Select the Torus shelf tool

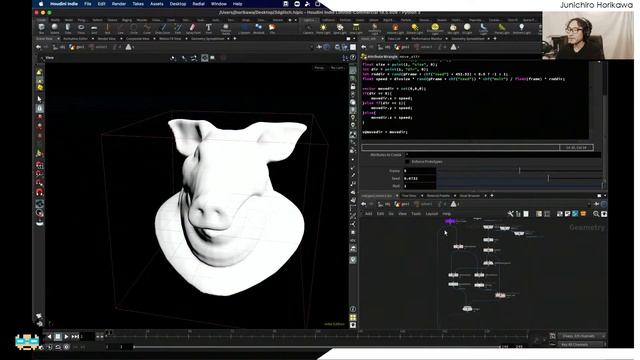[x=81, y=28]
